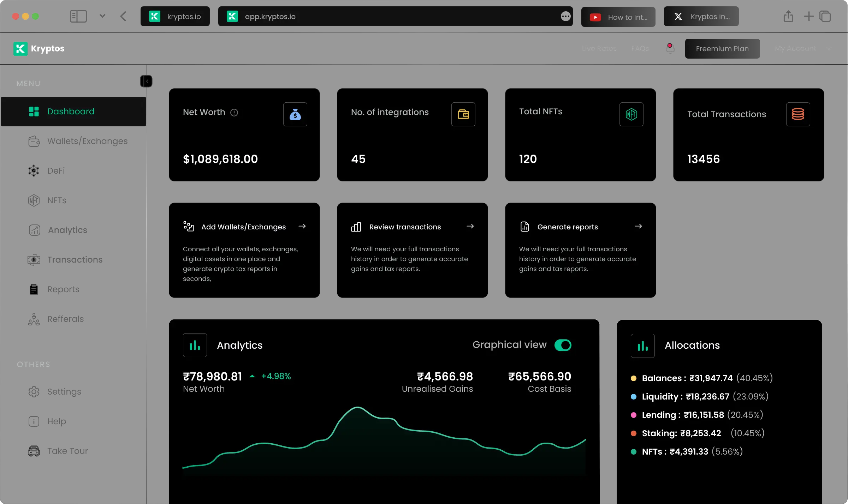Collapse the sidebar menu panel
This screenshot has width=848, height=504.
click(146, 81)
